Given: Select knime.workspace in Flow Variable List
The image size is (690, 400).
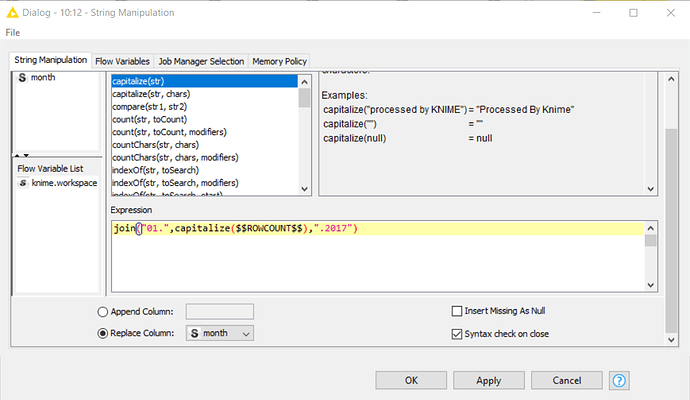Looking at the screenshot, I should click(57, 183).
